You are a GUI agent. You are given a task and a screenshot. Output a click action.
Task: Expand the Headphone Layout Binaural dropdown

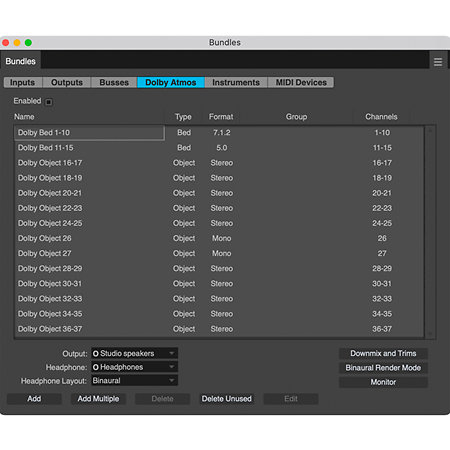134,381
